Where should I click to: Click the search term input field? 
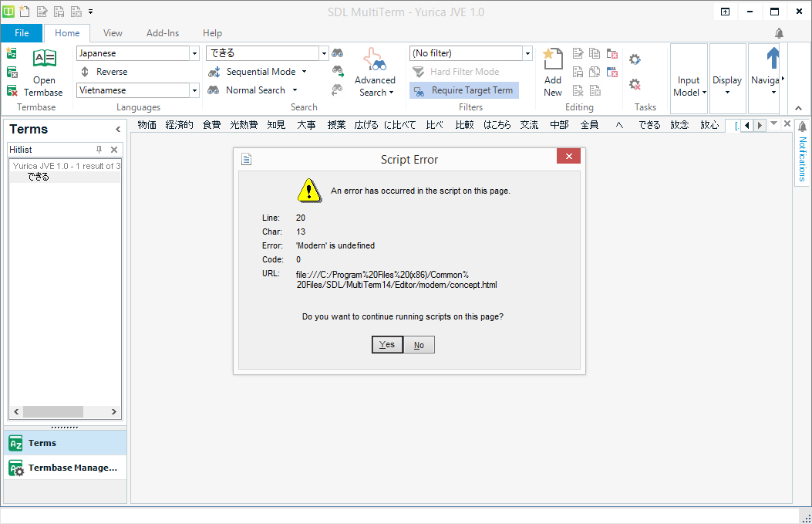[262, 53]
